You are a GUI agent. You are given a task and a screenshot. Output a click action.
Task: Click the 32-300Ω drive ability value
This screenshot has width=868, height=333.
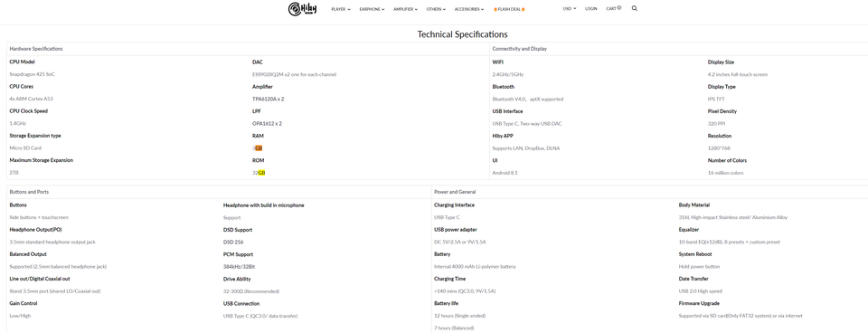pos(250,290)
